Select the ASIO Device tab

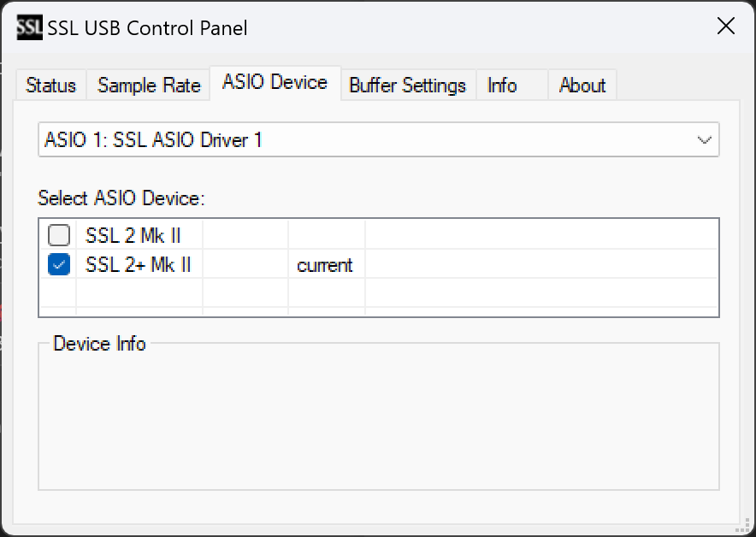[275, 82]
